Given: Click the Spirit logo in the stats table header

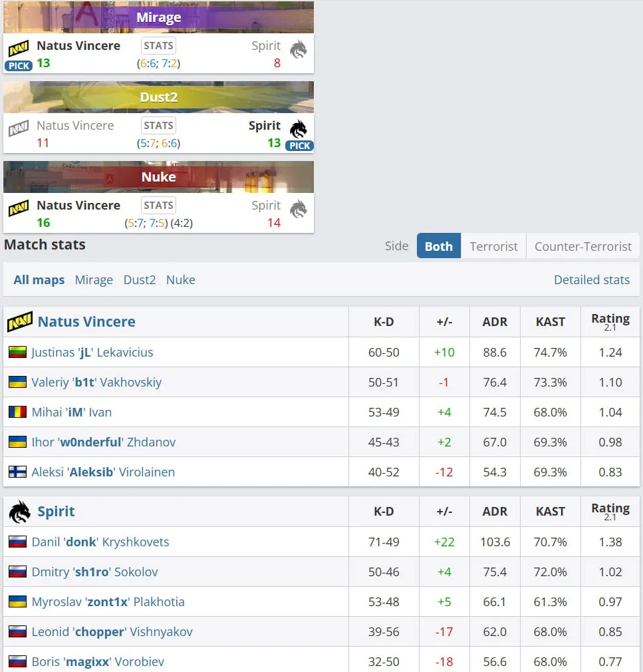Looking at the screenshot, I should point(20,512).
